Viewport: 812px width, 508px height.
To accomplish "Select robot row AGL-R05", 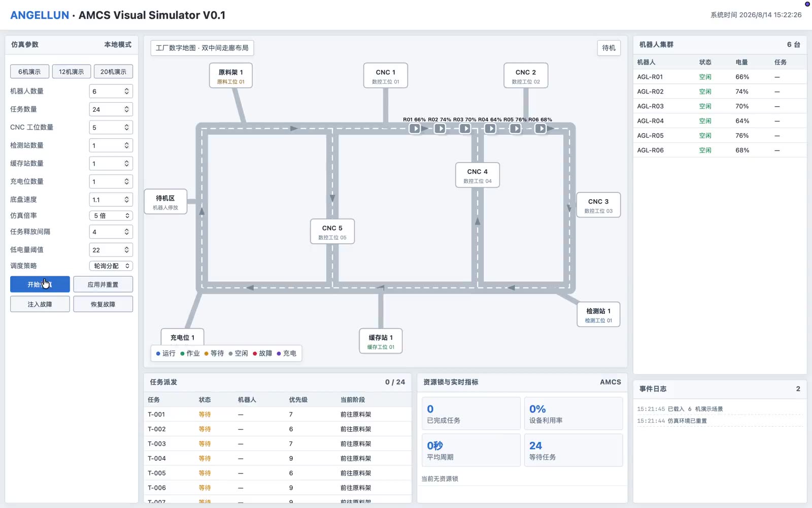I will coord(720,136).
